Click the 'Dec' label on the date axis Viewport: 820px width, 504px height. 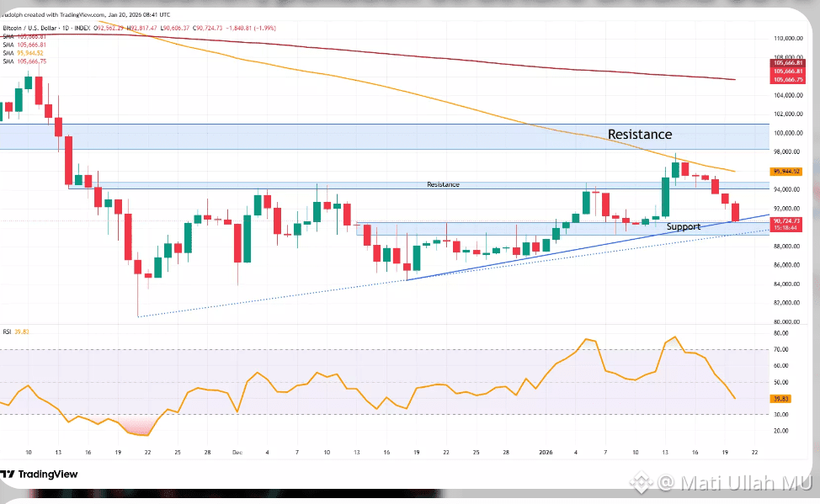(x=237, y=452)
